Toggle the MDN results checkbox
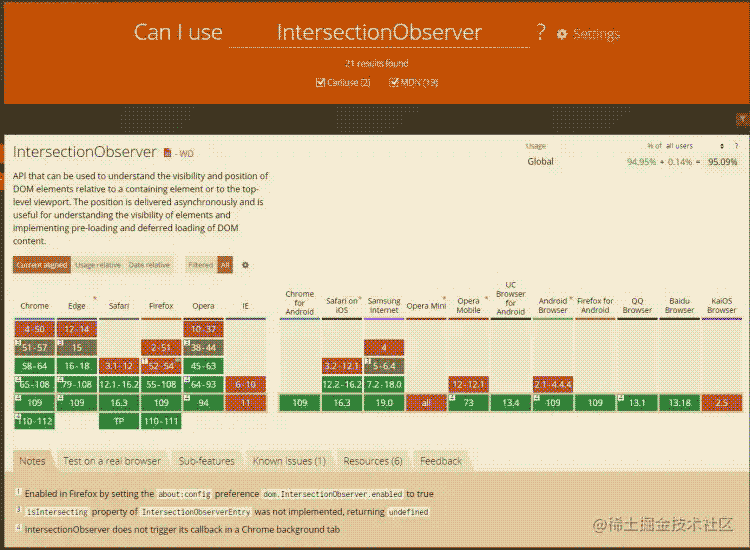Screen dimensions: 750x550 pyautogui.click(x=394, y=83)
